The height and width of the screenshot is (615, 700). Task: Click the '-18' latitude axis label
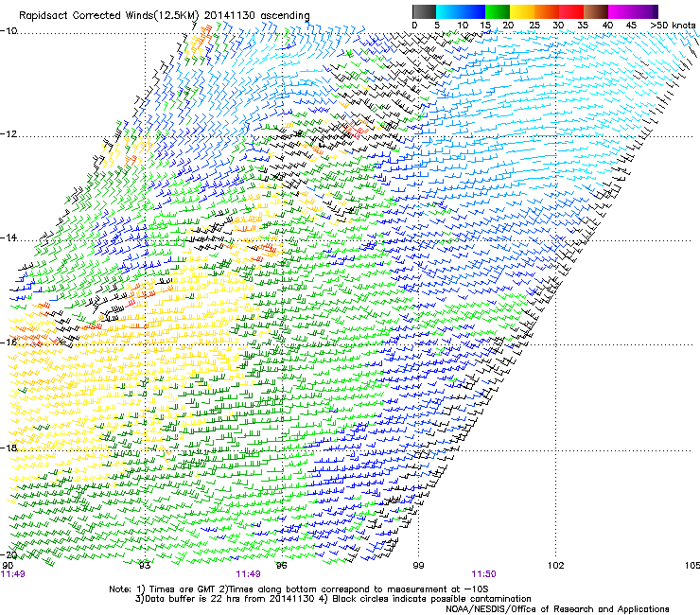point(9,448)
